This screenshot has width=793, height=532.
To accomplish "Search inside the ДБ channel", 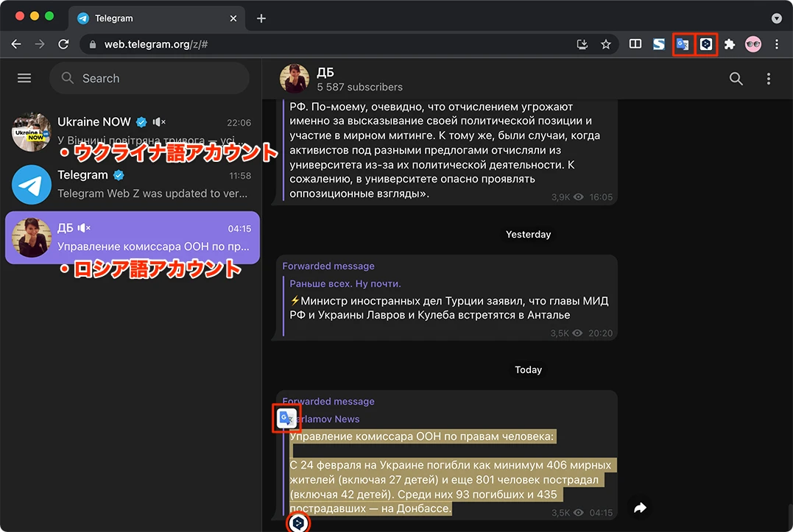I will (x=736, y=78).
